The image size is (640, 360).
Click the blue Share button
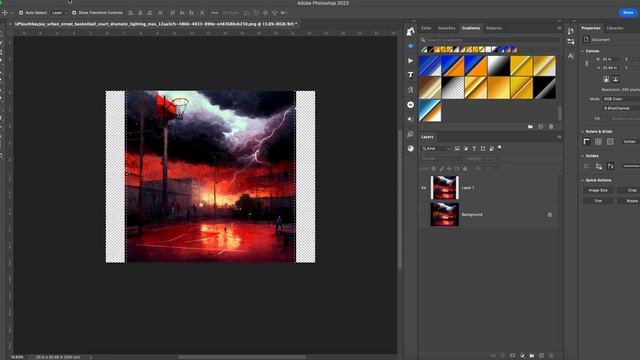[x=628, y=13]
